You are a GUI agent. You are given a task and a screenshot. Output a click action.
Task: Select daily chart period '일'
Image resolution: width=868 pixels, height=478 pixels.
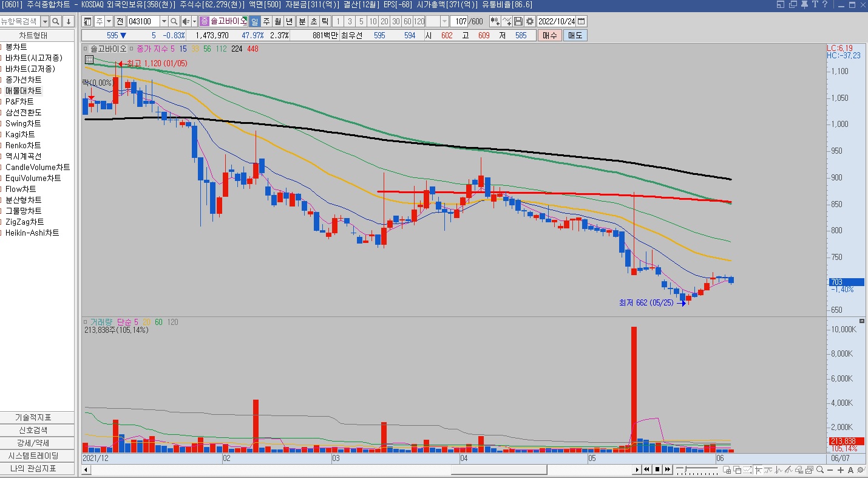(x=254, y=21)
